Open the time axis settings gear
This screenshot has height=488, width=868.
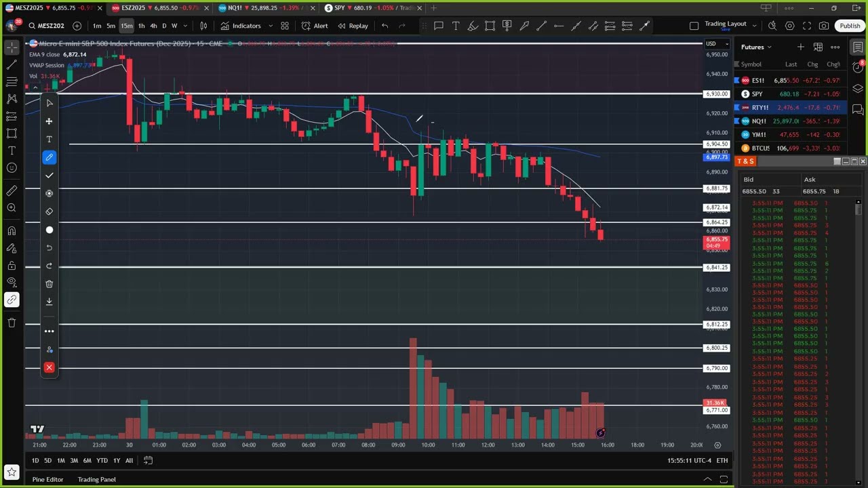point(717,445)
